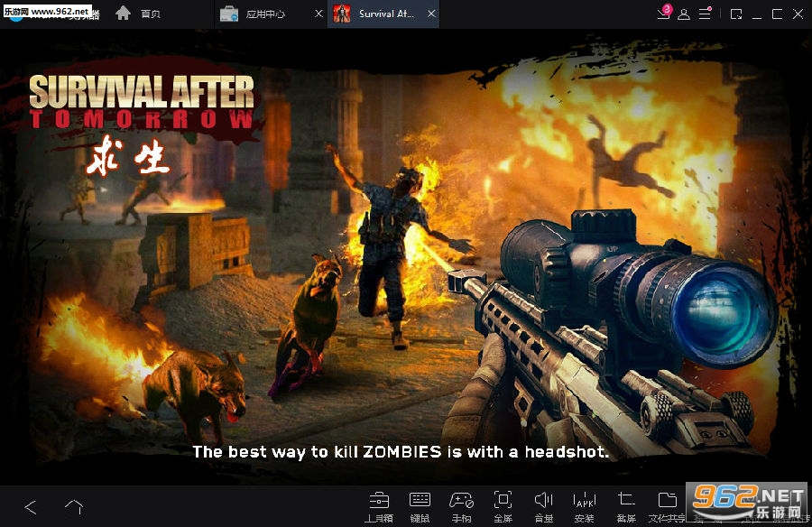The image size is (812, 527).
Task: Open the hamburger menu in title bar
Action: 705,14
